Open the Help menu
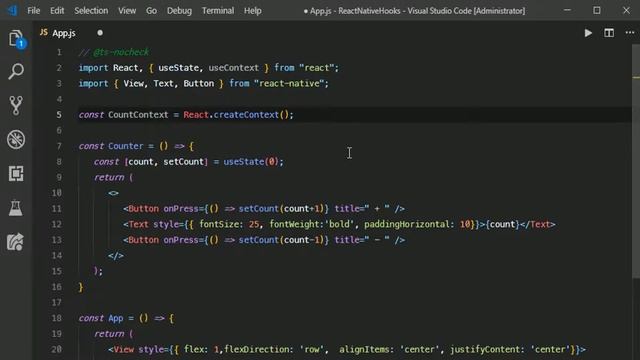The image size is (640, 360). (253, 11)
